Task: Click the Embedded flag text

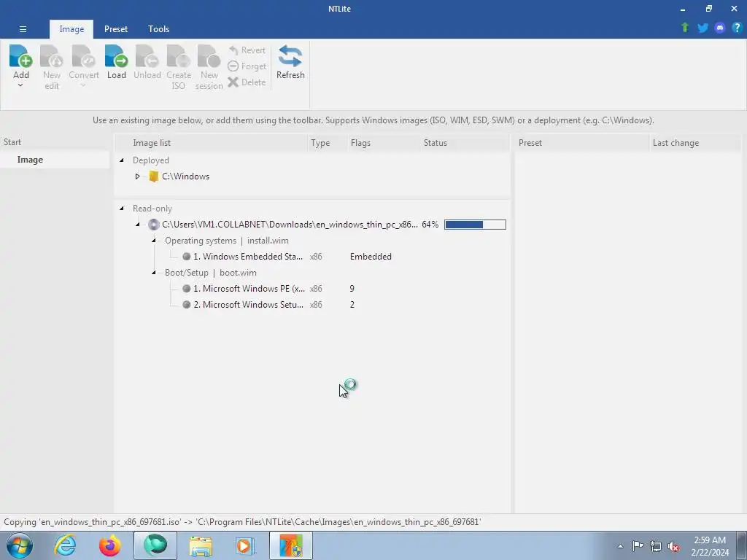Action: click(371, 256)
